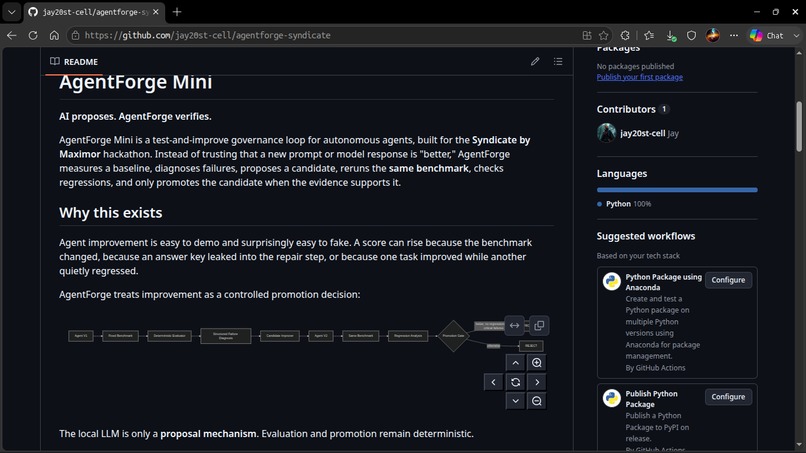Viewport: 806px width, 453px height.
Task: Close the agentforge-syndicate tab
Action: pos(156,12)
